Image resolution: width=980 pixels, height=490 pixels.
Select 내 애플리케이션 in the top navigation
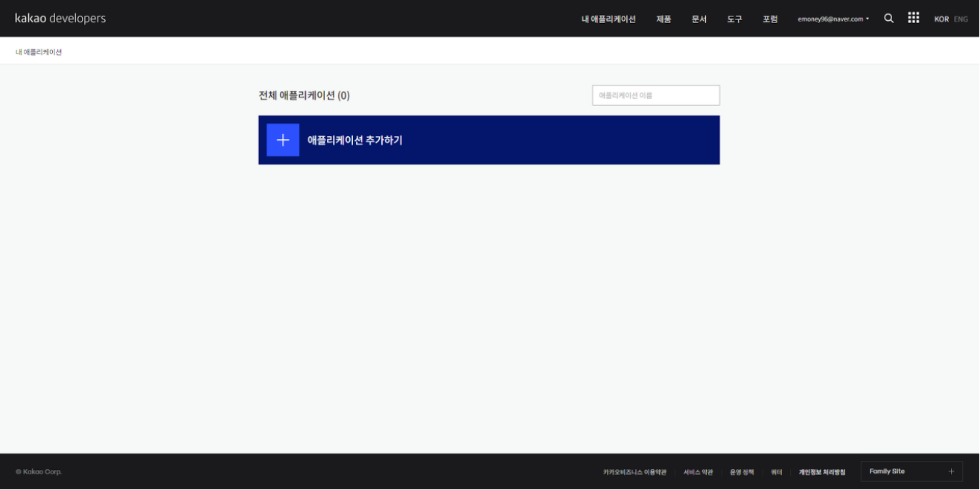click(608, 19)
